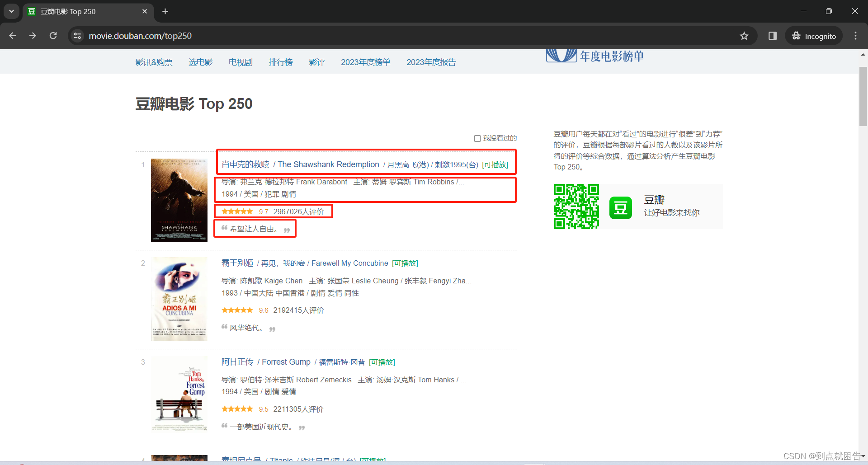Click the green 豆 Douban app icon
The width and height of the screenshot is (868, 465).
tap(621, 208)
